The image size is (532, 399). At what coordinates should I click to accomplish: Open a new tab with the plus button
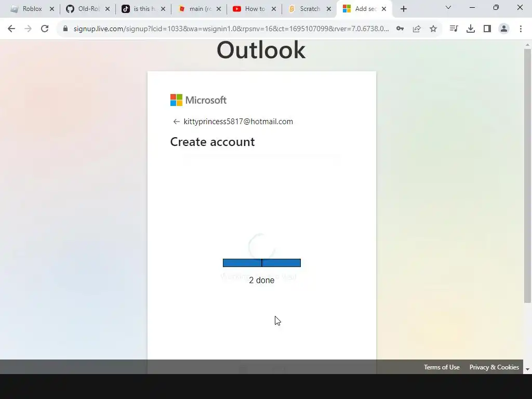click(x=403, y=9)
